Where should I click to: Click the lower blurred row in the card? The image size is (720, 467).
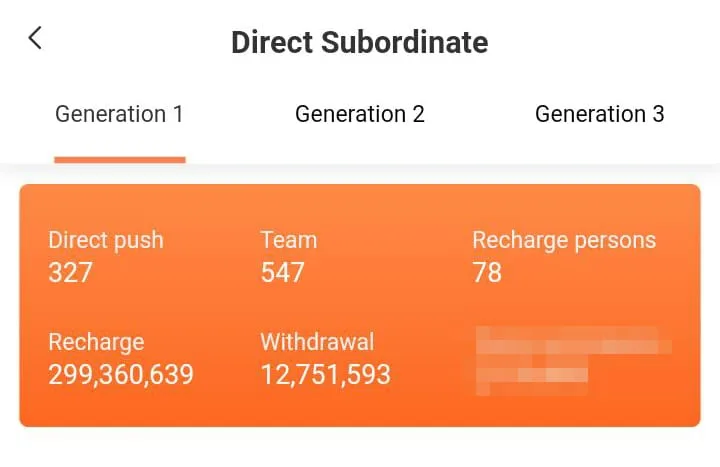click(532, 377)
